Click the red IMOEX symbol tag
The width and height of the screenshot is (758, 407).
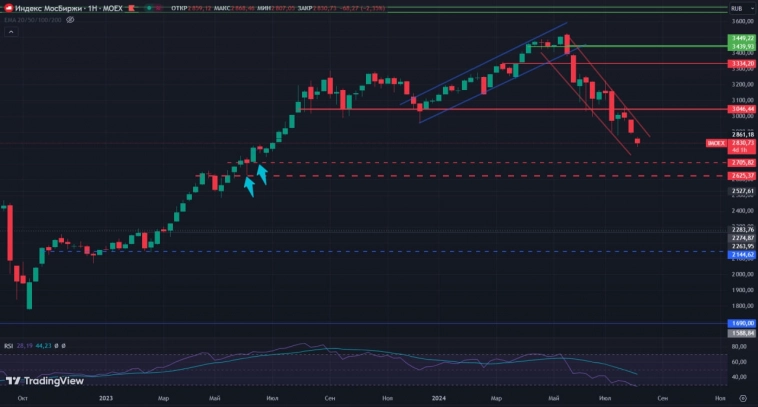pos(716,143)
